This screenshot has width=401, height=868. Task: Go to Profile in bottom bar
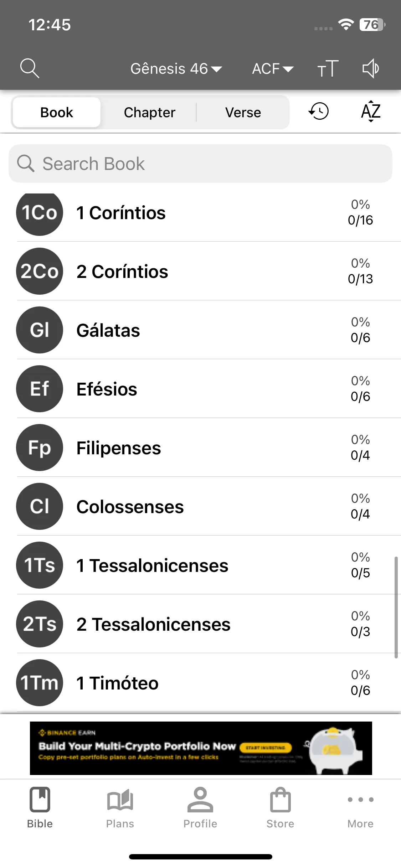tap(200, 808)
